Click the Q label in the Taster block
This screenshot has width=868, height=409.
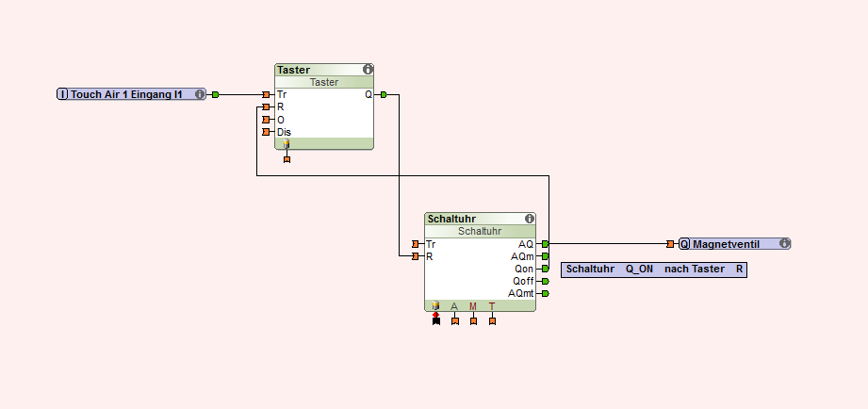368,94
